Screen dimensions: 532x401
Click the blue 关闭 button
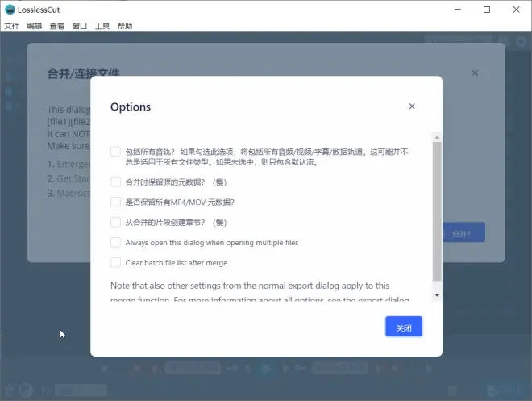click(404, 327)
